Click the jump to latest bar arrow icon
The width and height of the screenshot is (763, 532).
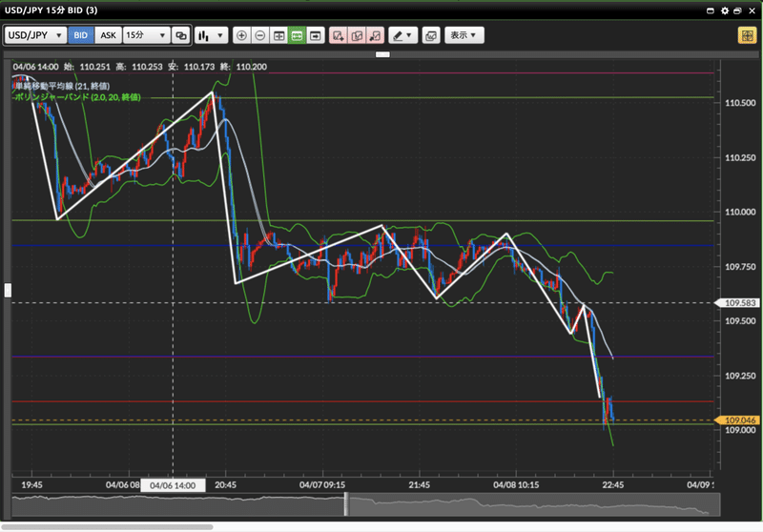[316, 35]
